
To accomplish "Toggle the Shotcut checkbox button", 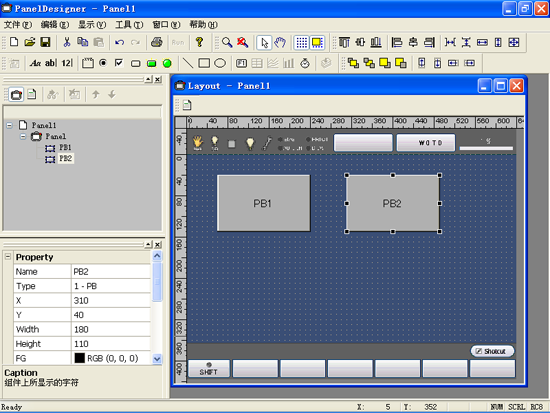I will [x=492, y=351].
